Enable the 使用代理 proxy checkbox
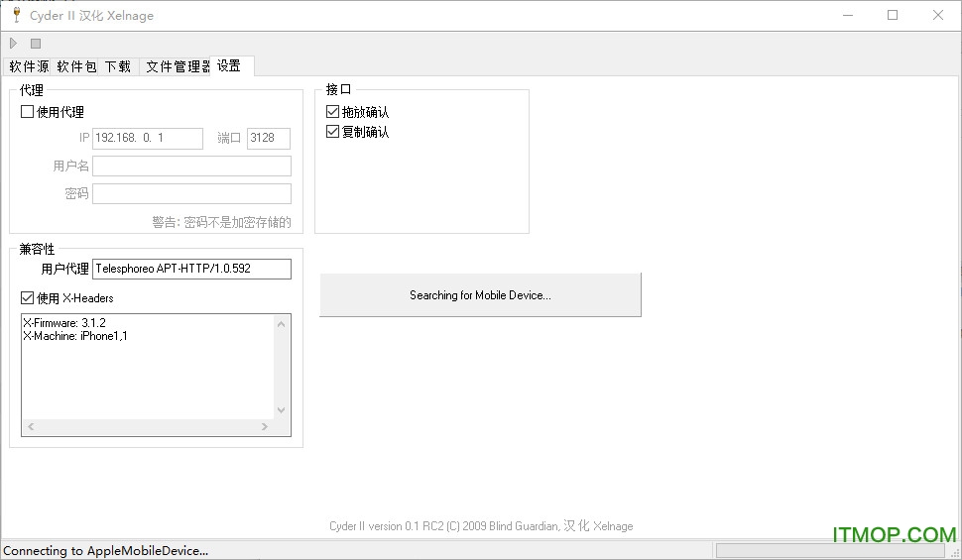 28,112
